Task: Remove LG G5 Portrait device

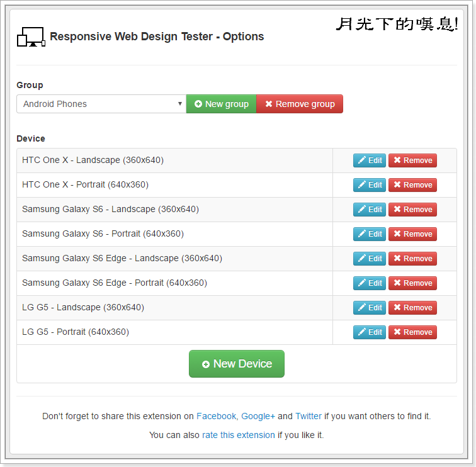Action: tap(412, 332)
